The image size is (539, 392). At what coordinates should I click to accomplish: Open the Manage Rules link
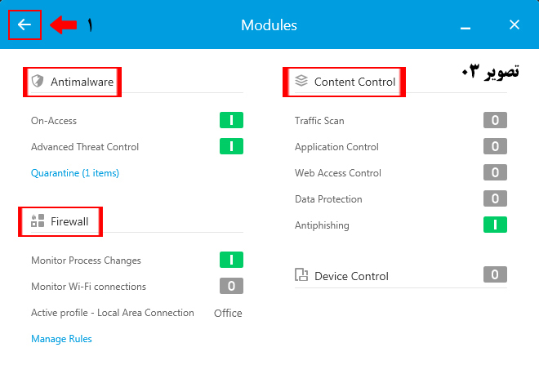(x=61, y=339)
